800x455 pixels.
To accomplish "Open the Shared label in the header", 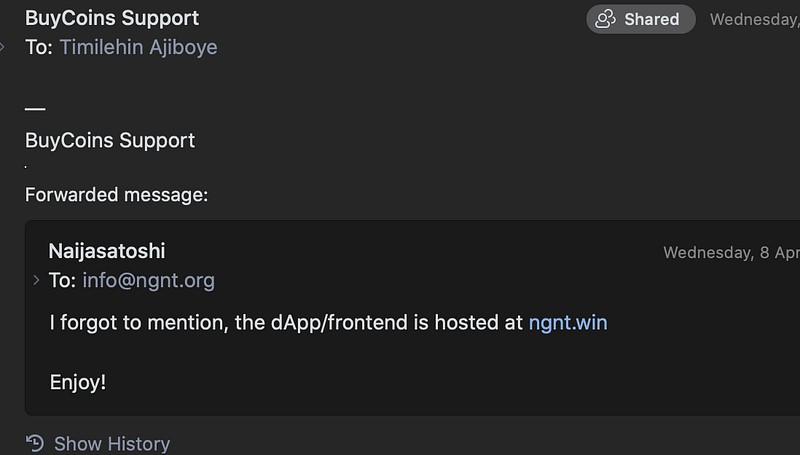I will 652,19.
